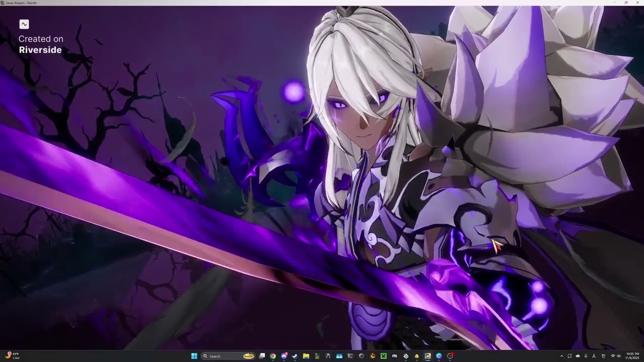Screen dimensions: 644x362
Task: Open the Terminal icon on taskbar
Action: 350,356
